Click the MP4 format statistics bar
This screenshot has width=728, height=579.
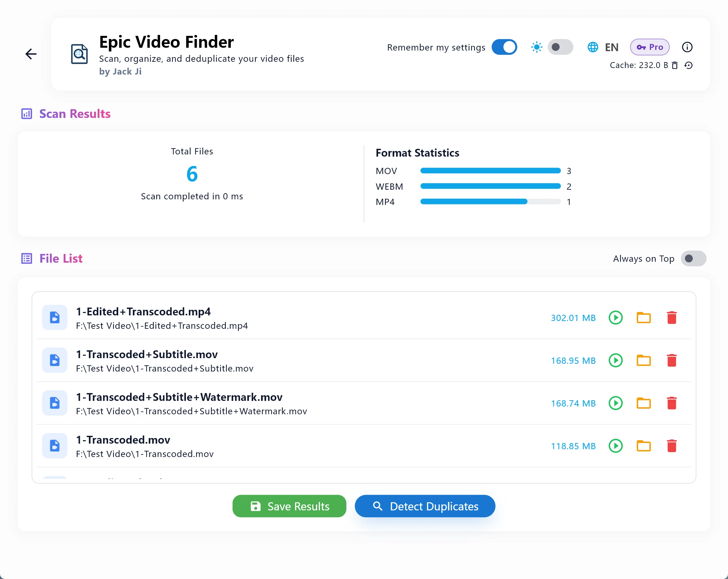[490, 202]
